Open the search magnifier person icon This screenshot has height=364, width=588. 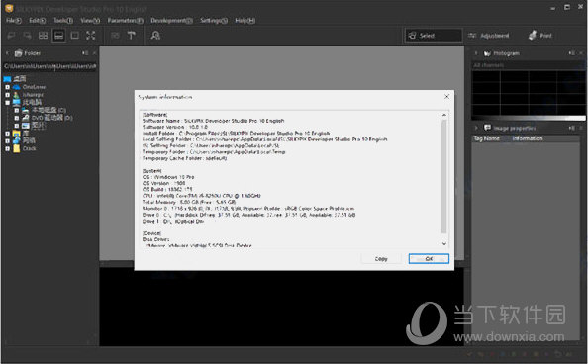pyautogui.click(x=155, y=36)
